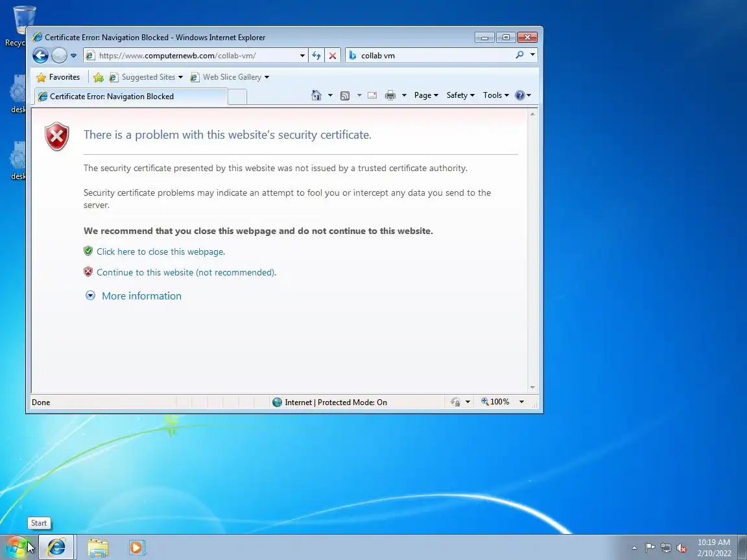This screenshot has width=747, height=560.
Task: Open the Page menu
Action: [x=426, y=95]
